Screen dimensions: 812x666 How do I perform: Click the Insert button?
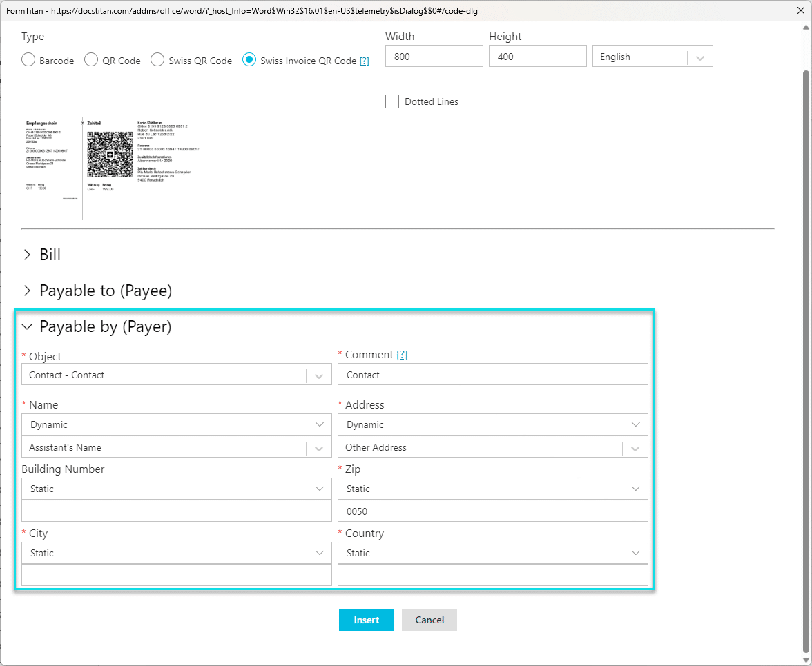366,620
